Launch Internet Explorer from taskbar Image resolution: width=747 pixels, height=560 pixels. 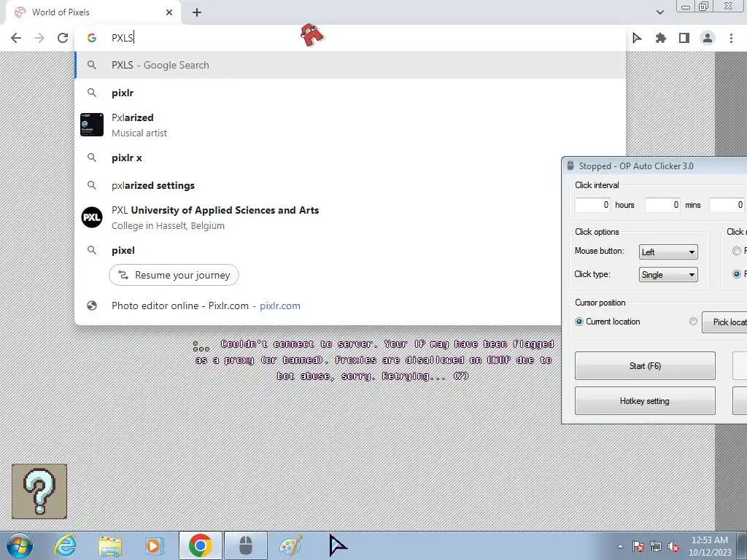(x=65, y=545)
